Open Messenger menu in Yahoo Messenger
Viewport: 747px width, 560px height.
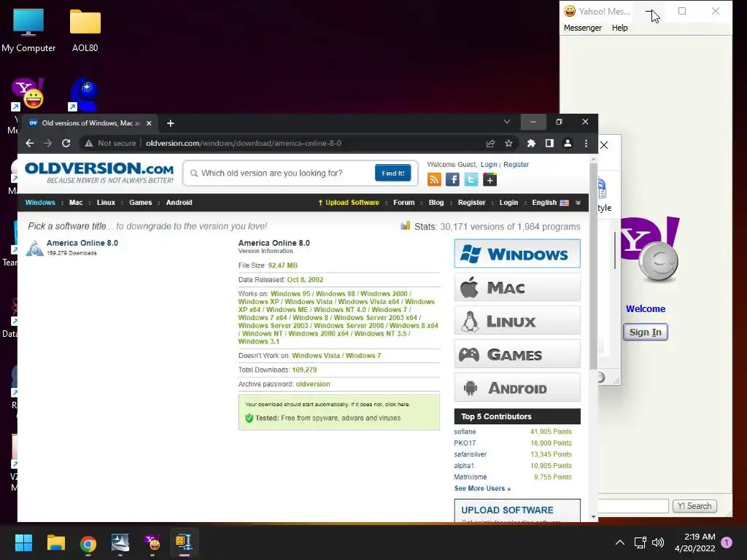(583, 28)
